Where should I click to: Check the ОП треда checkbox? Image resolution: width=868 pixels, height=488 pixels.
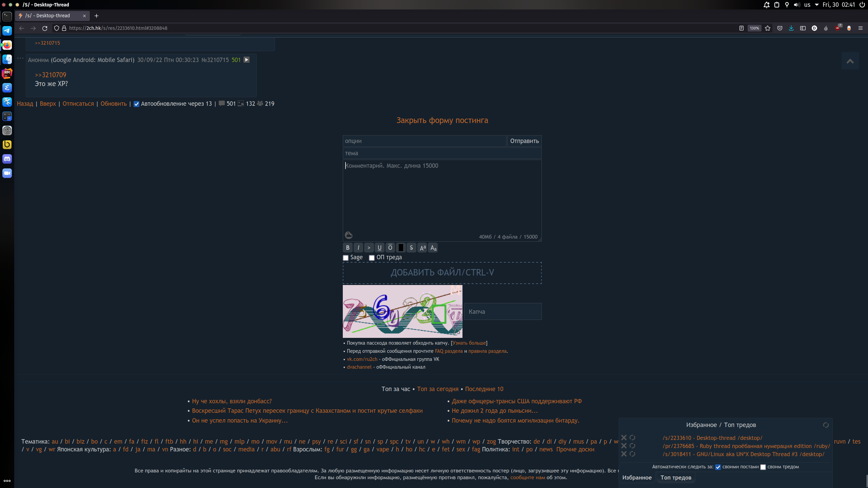372,258
